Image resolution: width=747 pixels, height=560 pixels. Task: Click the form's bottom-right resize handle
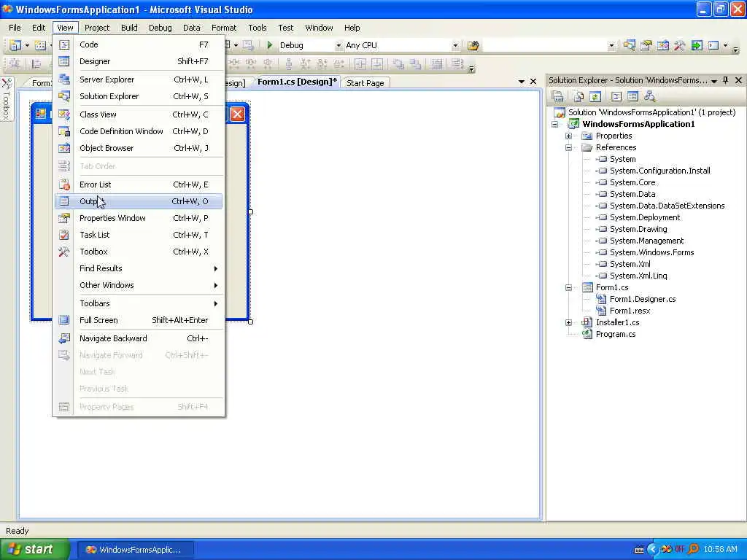pos(251,322)
